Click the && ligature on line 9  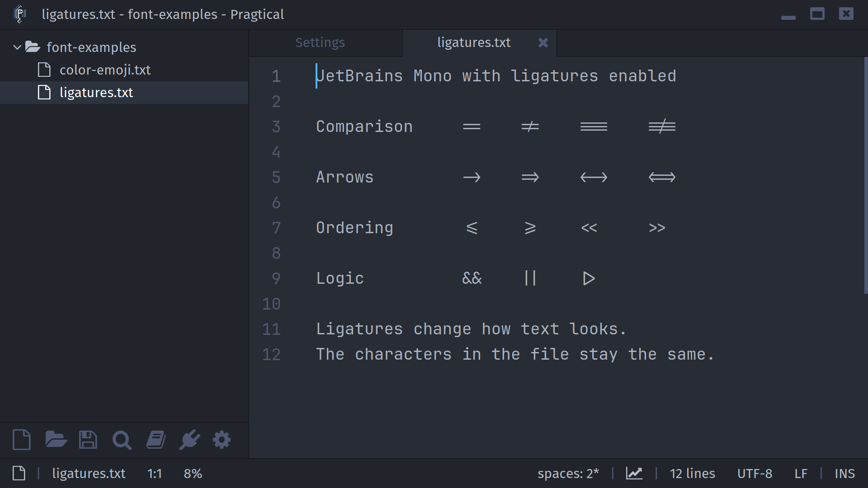click(x=472, y=278)
